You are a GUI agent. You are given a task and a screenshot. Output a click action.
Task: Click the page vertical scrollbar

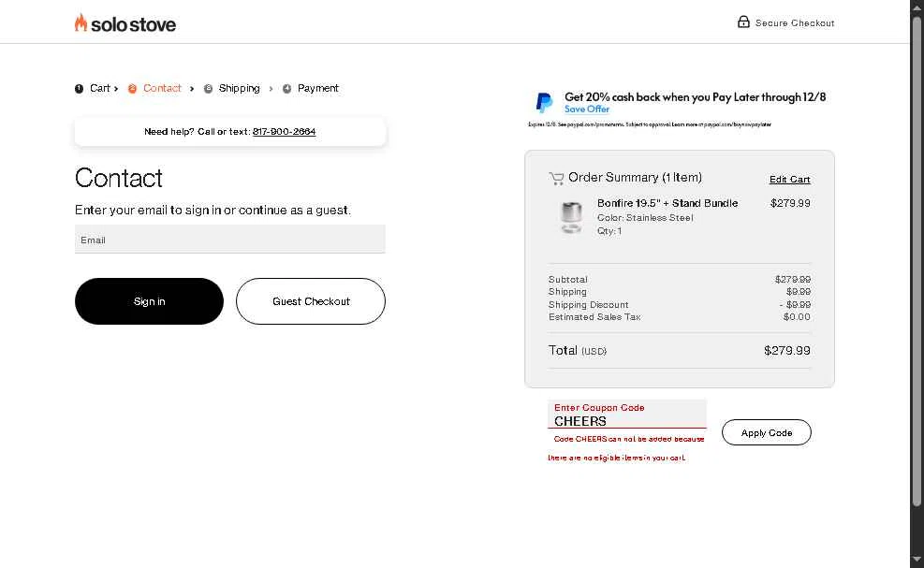[x=917, y=261]
